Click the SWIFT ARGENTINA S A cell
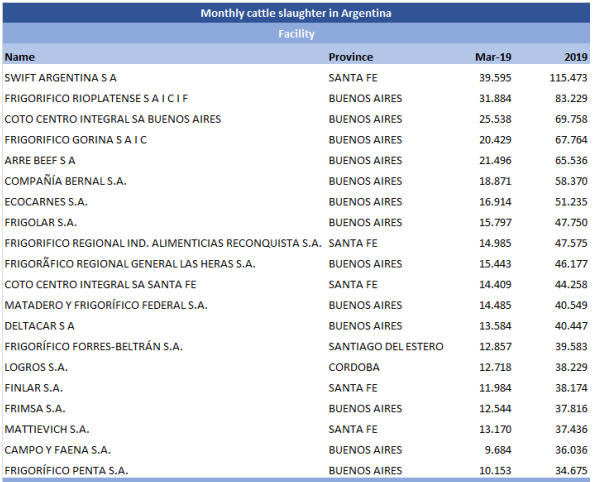 pos(61,78)
